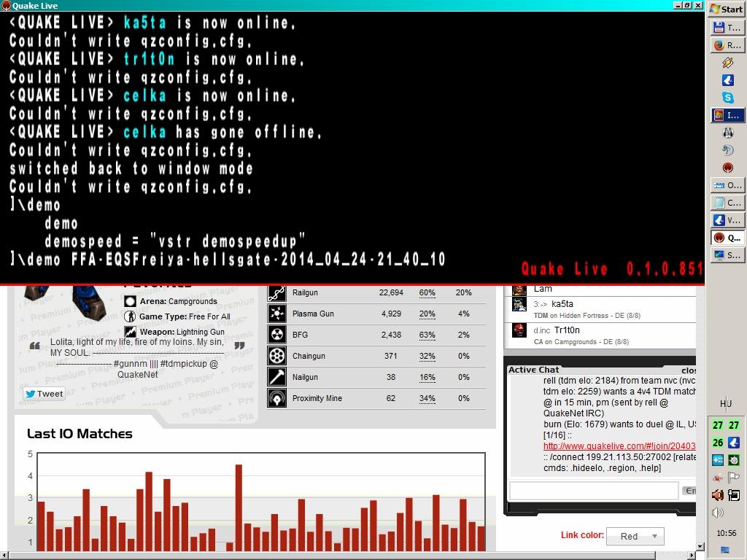The width and height of the screenshot is (747, 560).
Task: Click the alien head quick launch icon
Action: [x=727, y=133]
